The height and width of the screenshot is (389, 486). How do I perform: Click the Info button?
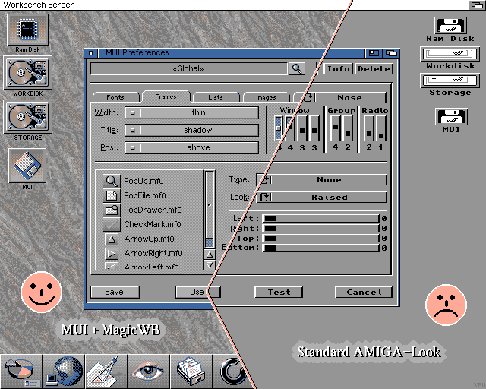click(338, 69)
